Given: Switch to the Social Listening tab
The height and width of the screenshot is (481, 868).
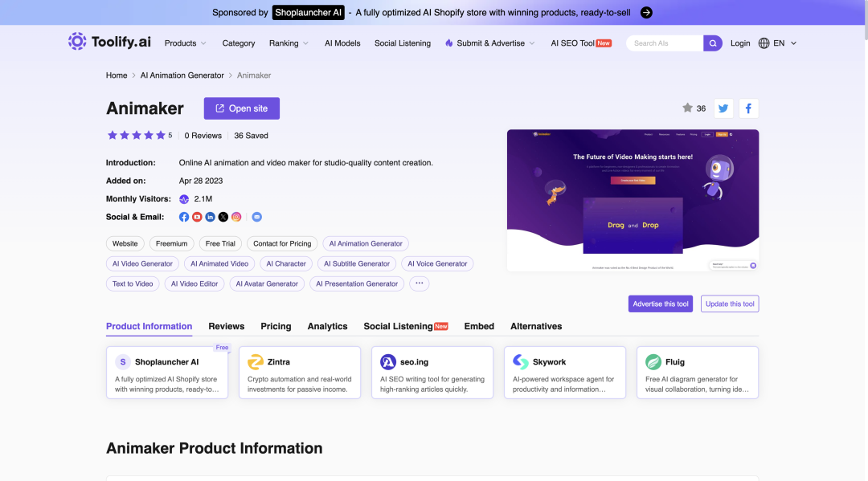Looking at the screenshot, I should [406, 326].
